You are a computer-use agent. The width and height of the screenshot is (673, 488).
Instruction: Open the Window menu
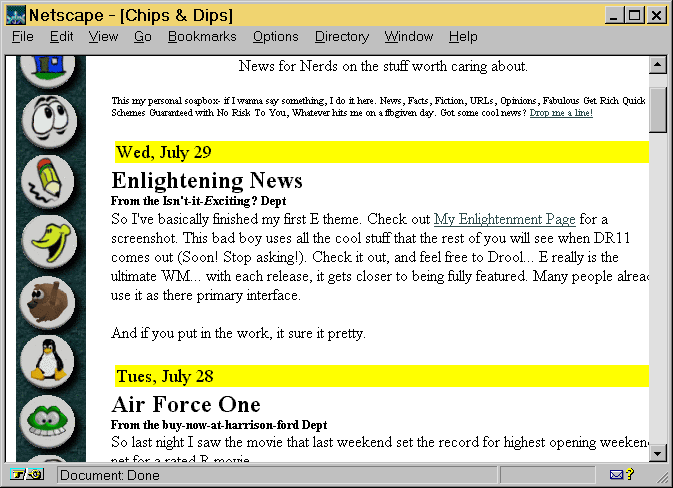click(409, 37)
